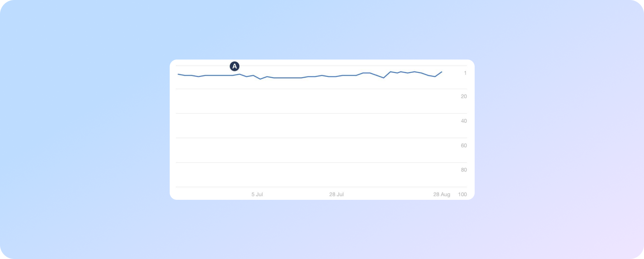Click the leftmost starting point of blue line
644x259 pixels.
[178, 74]
